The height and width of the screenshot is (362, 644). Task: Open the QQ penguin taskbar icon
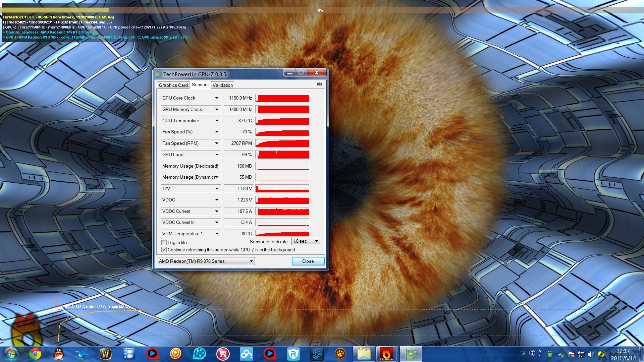pos(59,354)
